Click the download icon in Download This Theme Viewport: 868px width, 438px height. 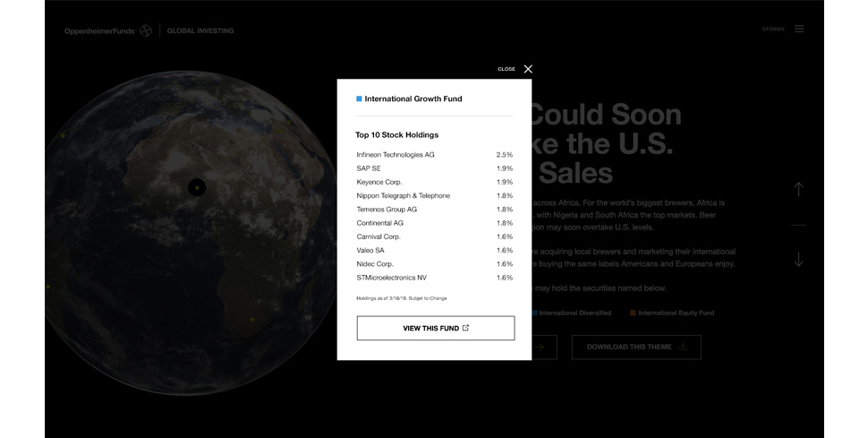(683, 347)
